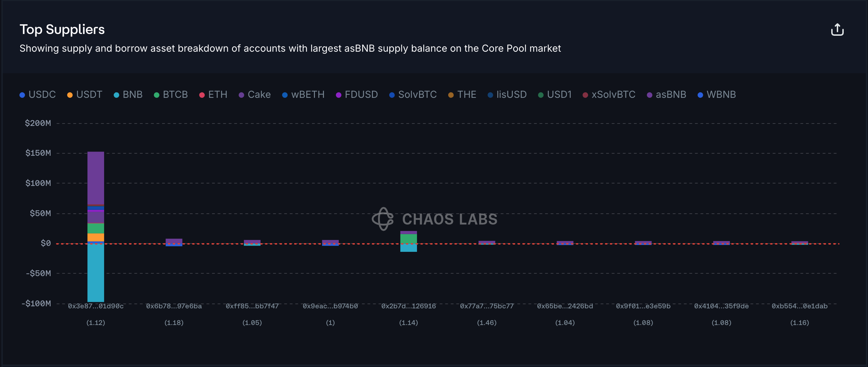Click the tall purple asBNB bar segment
This screenshot has width=868, height=367.
tap(96, 178)
